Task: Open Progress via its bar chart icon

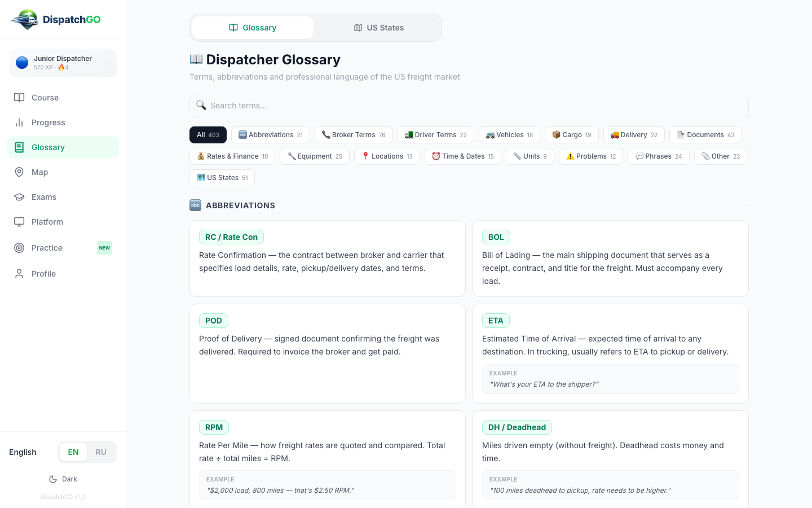Action: point(19,122)
